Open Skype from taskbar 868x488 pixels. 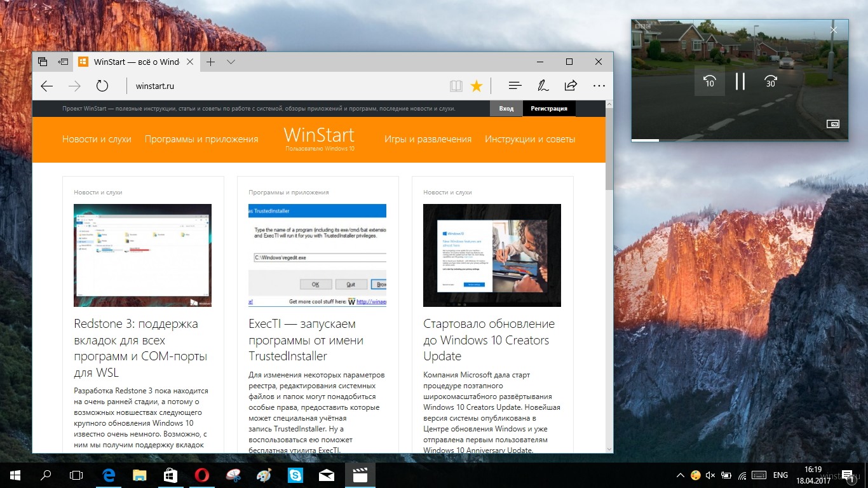[295, 475]
